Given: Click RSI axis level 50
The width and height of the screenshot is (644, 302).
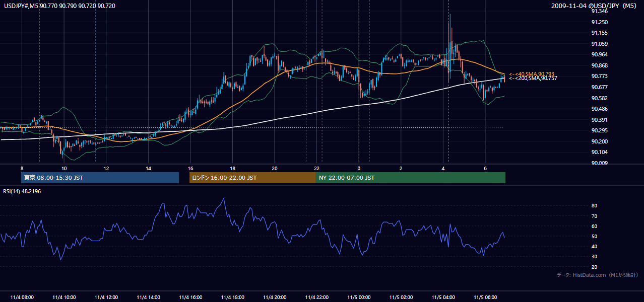Looking at the screenshot, I should click(594, 237).
